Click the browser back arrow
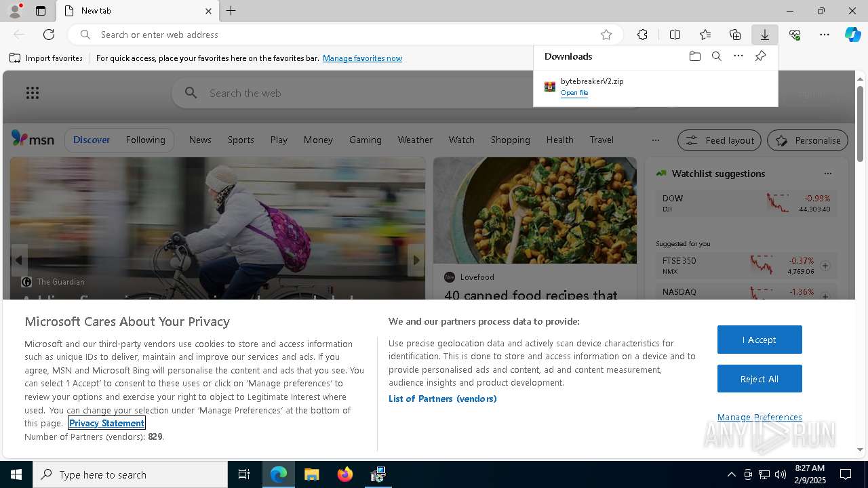Viewport: 868px width, 488px height. (x=19, y=35)
